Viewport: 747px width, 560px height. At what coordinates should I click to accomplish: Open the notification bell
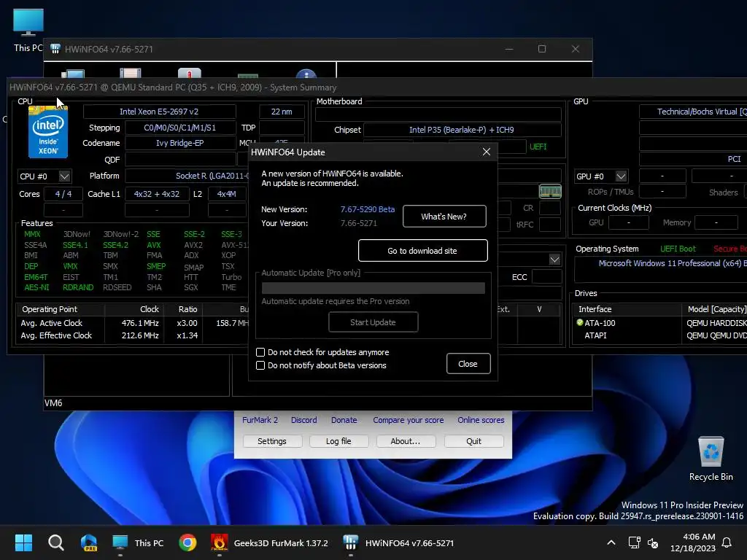[x=727, y=542]
